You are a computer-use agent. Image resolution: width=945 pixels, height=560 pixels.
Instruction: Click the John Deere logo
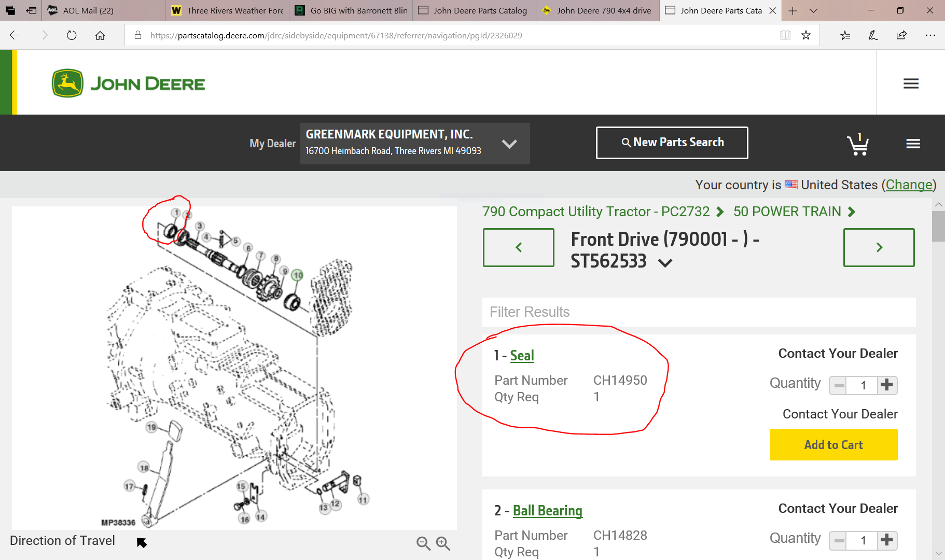128,83
